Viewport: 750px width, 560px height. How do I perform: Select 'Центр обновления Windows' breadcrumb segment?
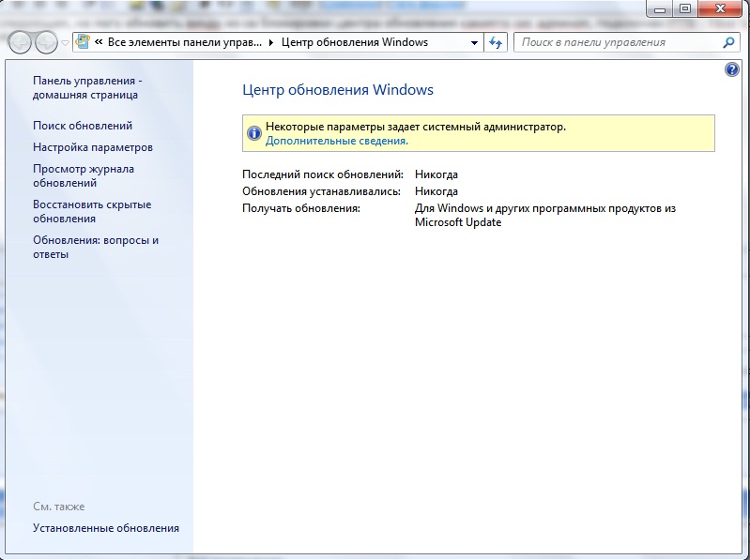[x=355, y=42]
